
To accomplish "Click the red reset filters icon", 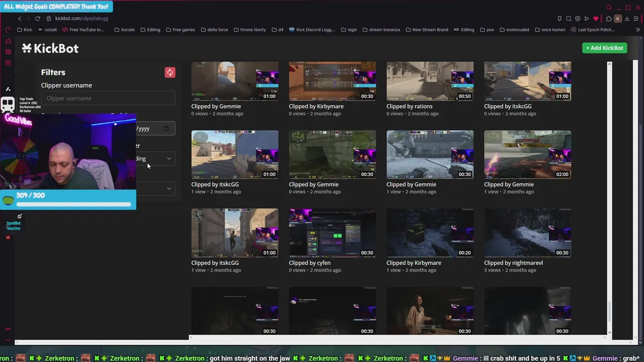I will 170,72.
